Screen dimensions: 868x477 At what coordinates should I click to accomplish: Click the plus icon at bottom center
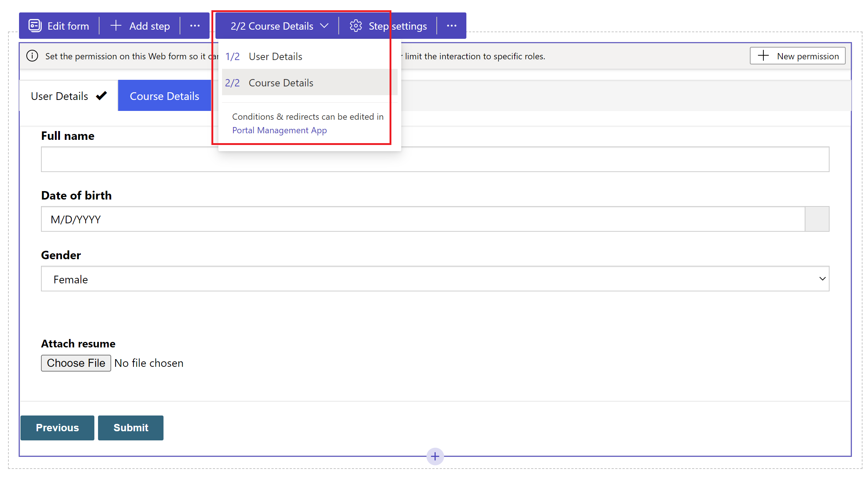tap(434, 455)
